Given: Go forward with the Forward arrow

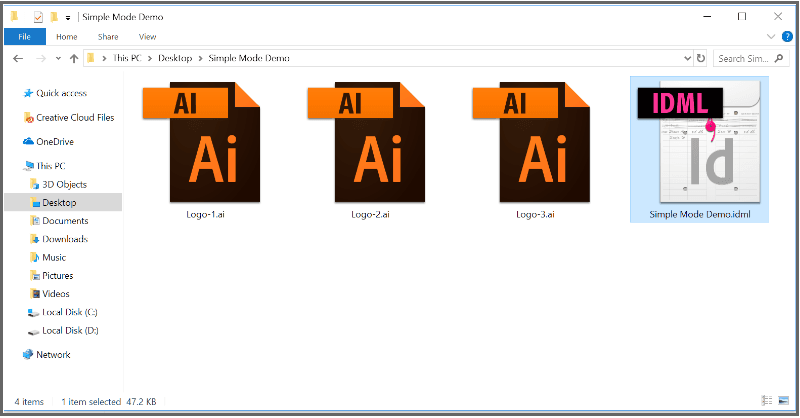Looking at the screenshot, I should (41, 58).
